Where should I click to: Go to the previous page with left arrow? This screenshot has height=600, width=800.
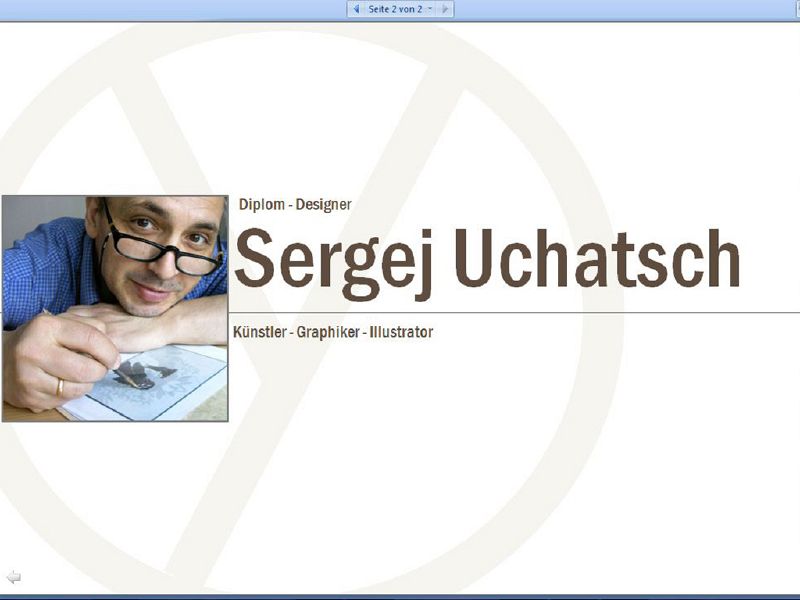point(355,9)
